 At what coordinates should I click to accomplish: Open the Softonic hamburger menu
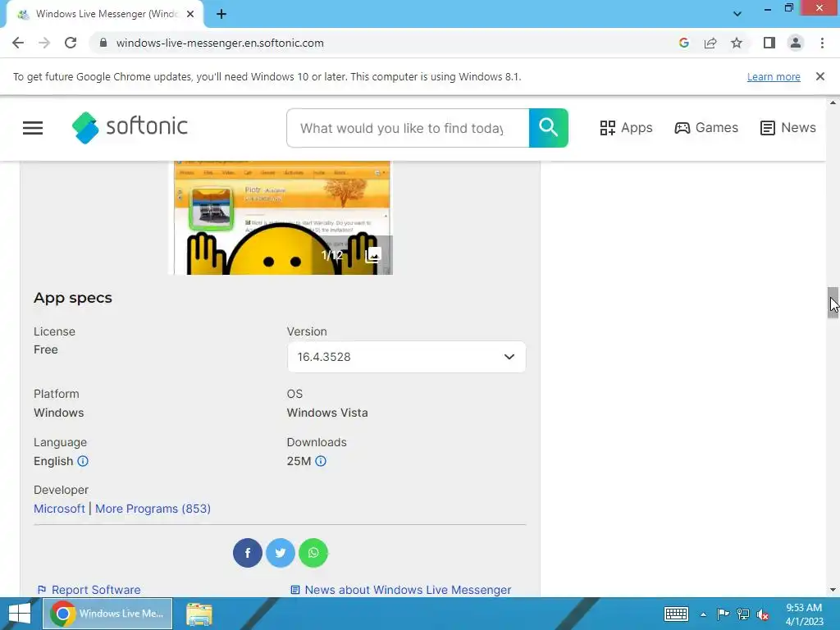(33, 128)
